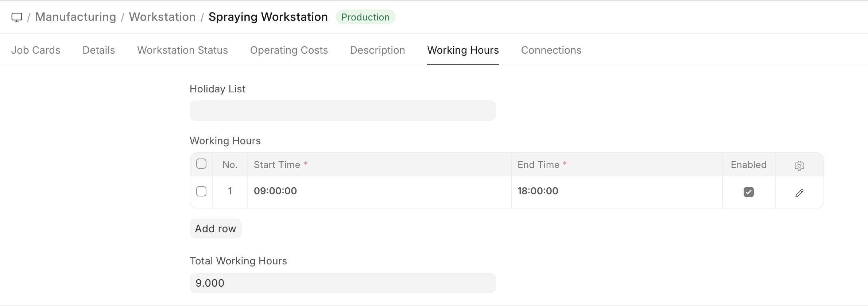
Task: Click the Total Working Hours field
Action: 342,283
